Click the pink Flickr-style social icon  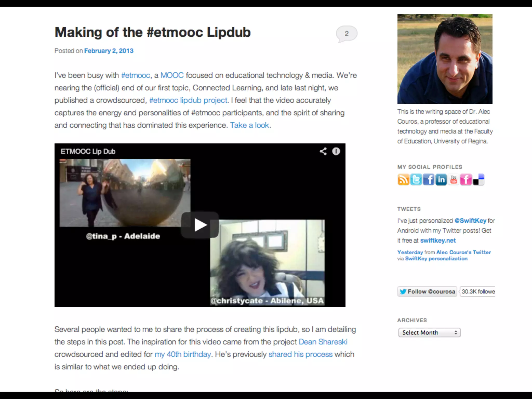[466, 179]
